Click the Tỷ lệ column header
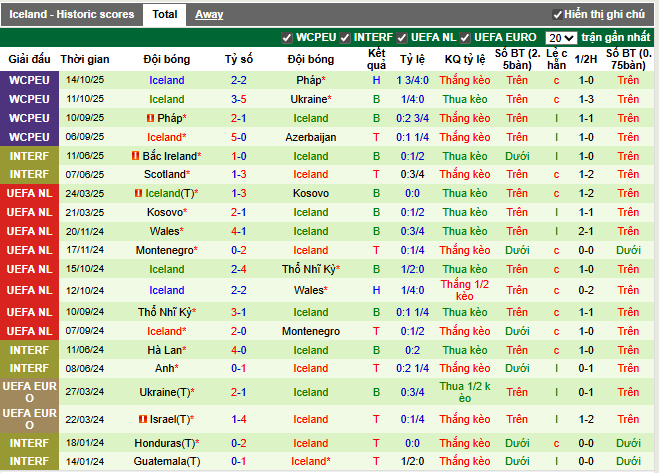 click(x=412, y=59)
